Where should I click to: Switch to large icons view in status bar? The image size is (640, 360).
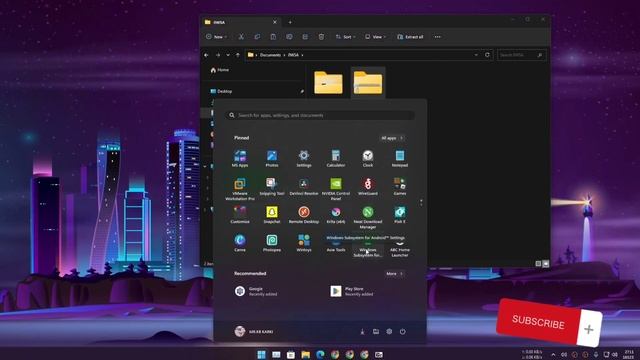pos(546,264)
